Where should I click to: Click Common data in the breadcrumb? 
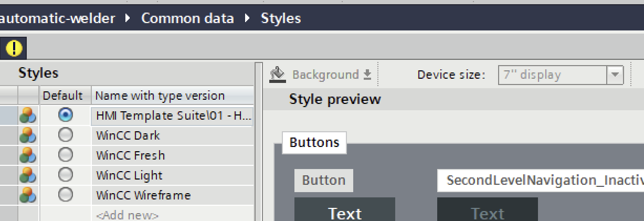click(187, 18)
